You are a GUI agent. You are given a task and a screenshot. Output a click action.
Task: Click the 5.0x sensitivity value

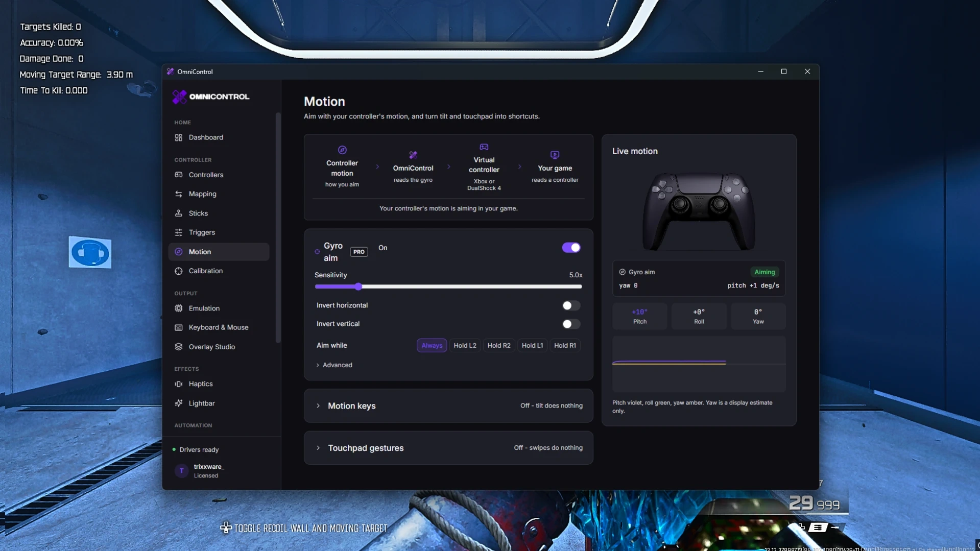coord(576,275)
